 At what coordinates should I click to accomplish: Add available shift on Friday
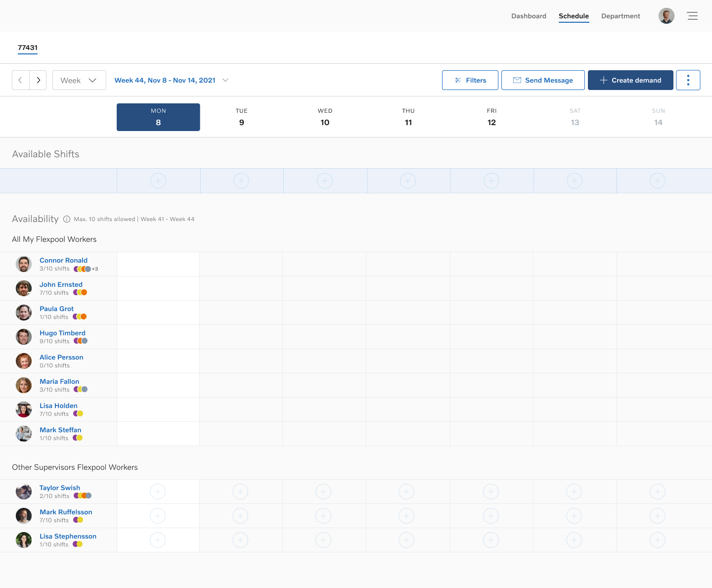[491, 181]
